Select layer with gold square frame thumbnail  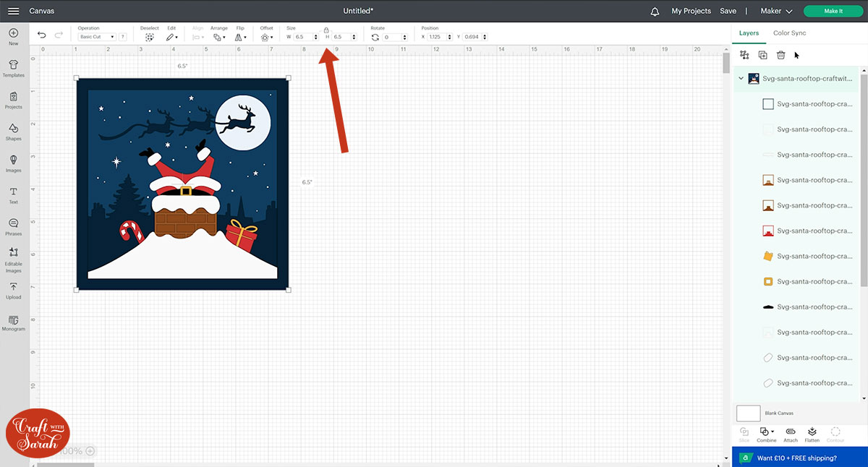point(768,281)
